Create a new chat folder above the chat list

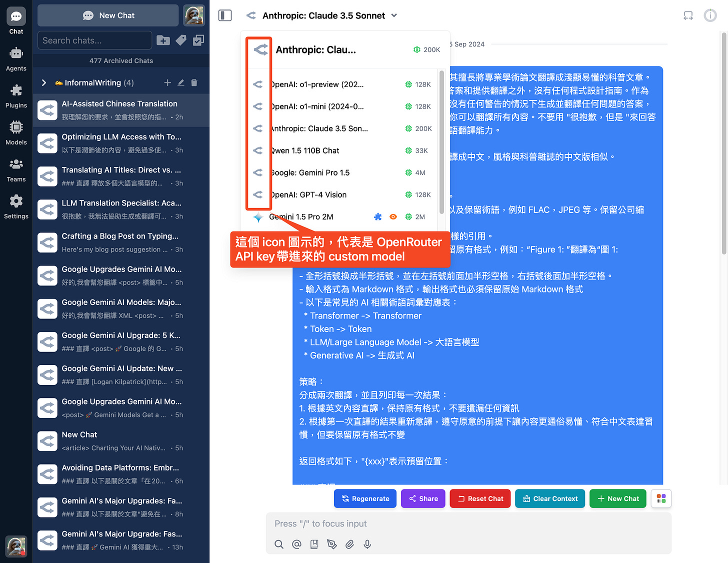point(163,40)
